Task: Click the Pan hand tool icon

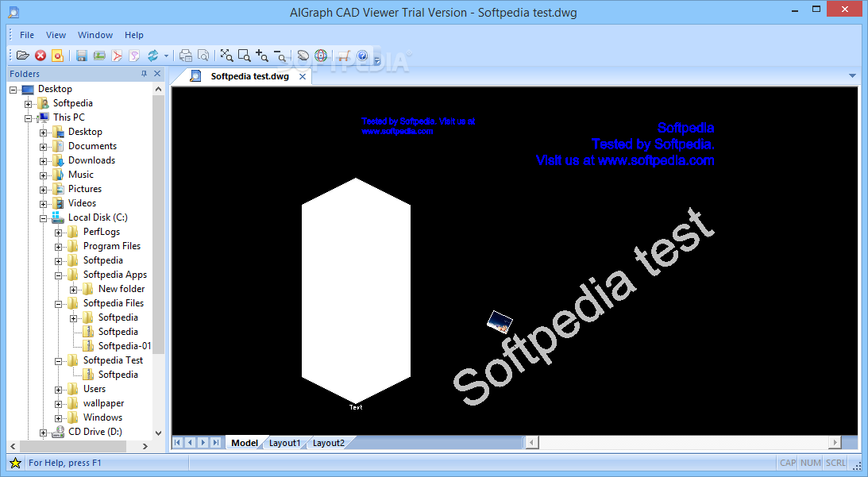Action: [x=303, y=56]
